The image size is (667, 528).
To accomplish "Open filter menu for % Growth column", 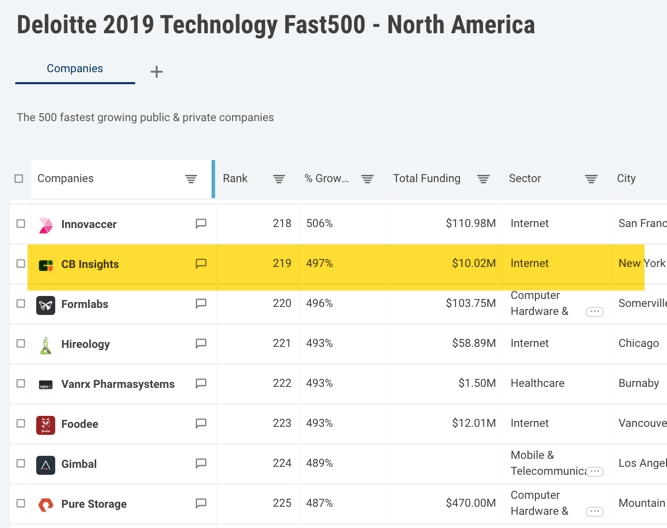I will tap(368, 179).
